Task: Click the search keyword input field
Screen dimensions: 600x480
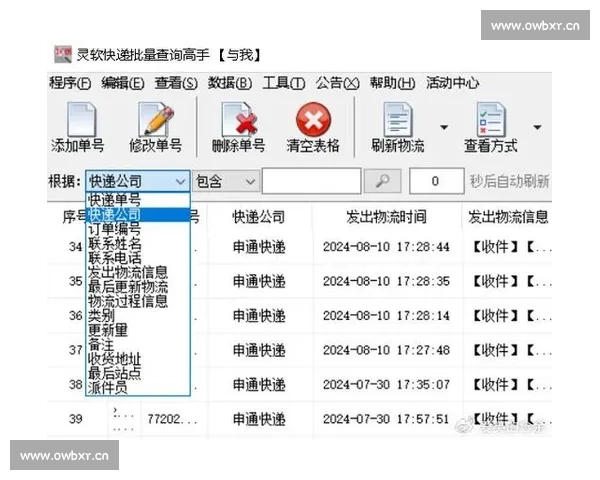Action: click(311, 181)
